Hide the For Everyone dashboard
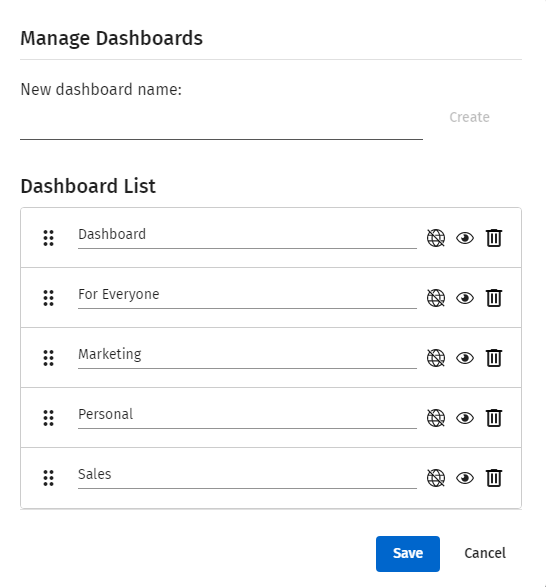Image resolution: width=546 pixels, height=587 pixels. tap(465, 298)
